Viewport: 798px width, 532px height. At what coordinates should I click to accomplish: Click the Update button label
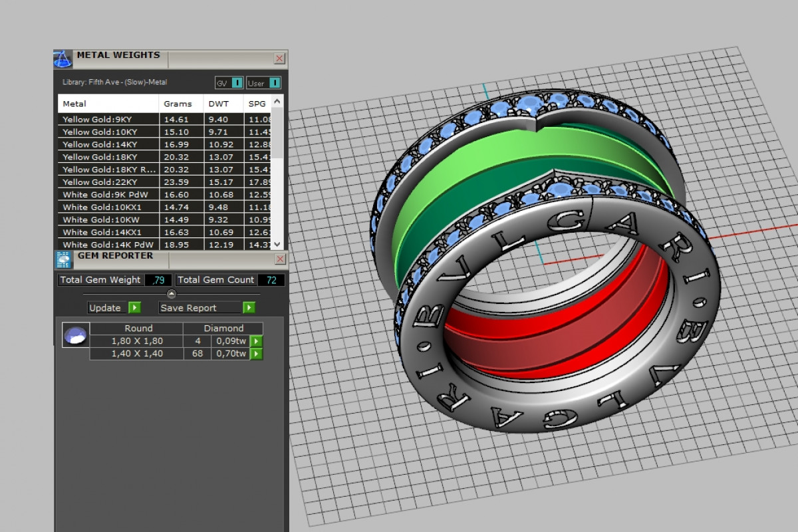click(106, 308)
